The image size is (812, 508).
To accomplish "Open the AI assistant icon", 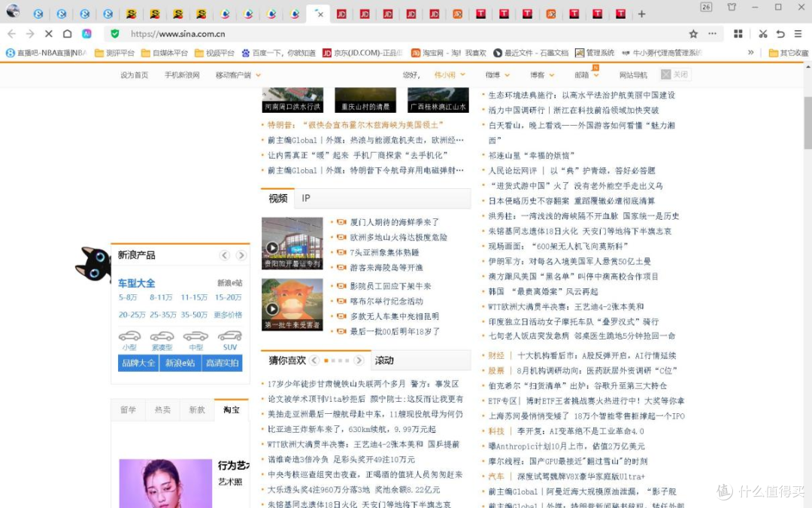I will point(86,34).
